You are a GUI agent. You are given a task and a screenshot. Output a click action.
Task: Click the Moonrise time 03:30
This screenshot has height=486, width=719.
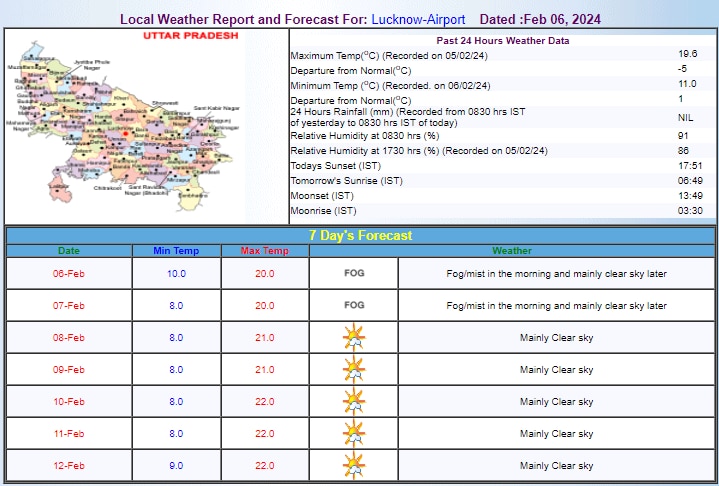pos(690,211)
